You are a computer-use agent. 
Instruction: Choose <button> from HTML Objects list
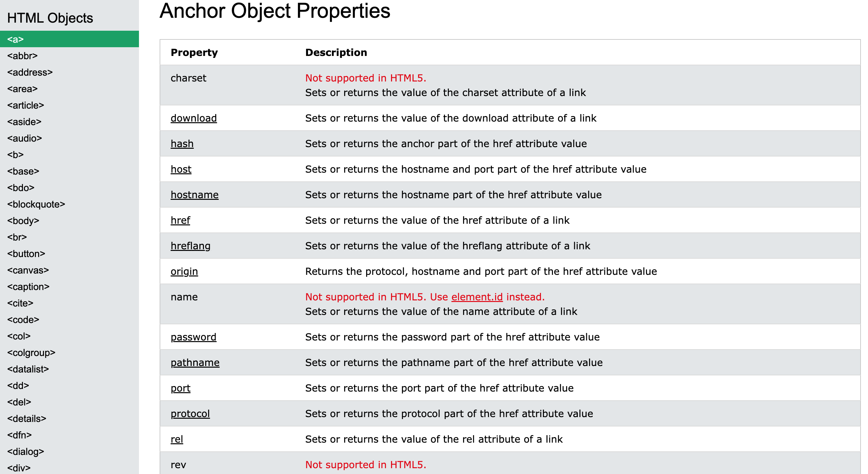coord(26,253)
